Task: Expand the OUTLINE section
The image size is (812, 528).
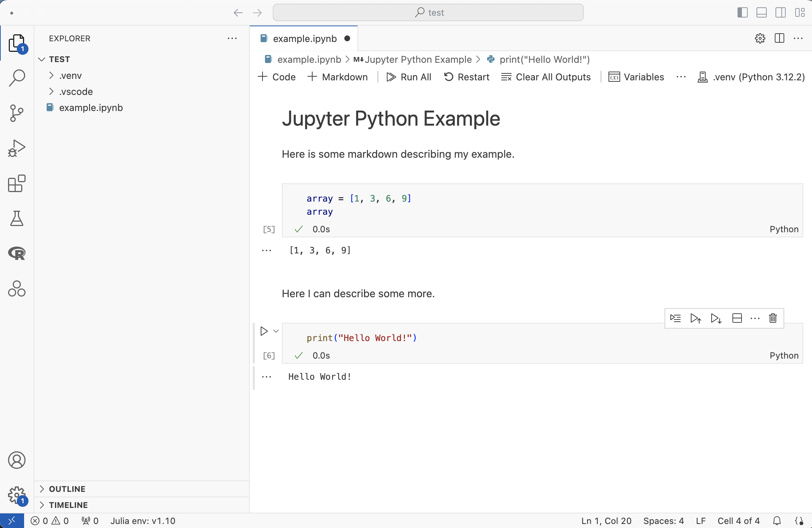Action: click(x=67, y=489)
